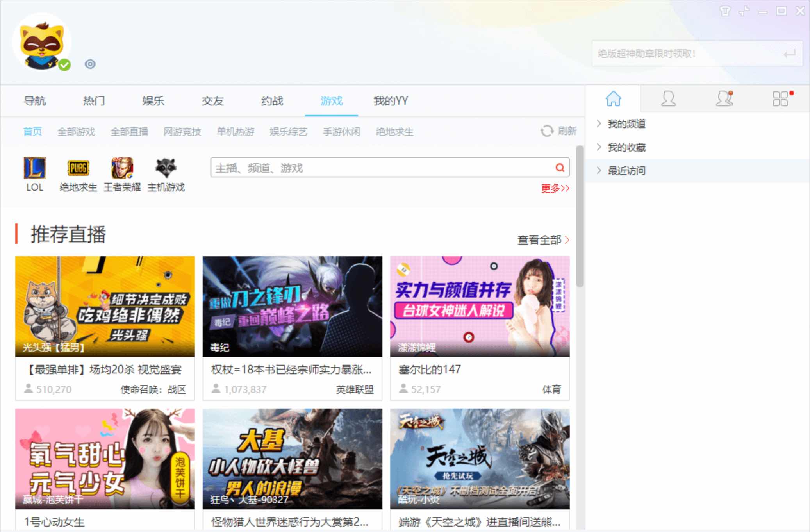This screenshot has height=532, width=810.
Task: Click the 王者荣耀 game icon
Action: pyautogui.click(x=122, y=168)
